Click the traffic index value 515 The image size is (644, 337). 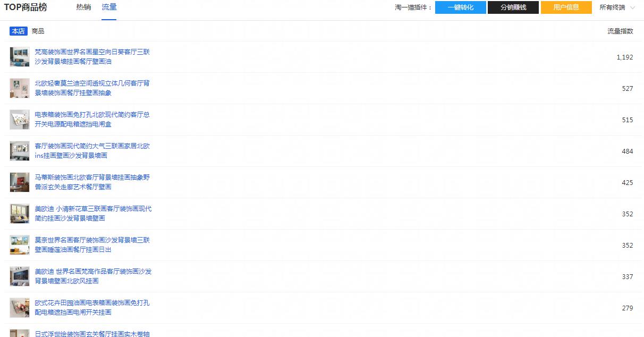[628, 120]
